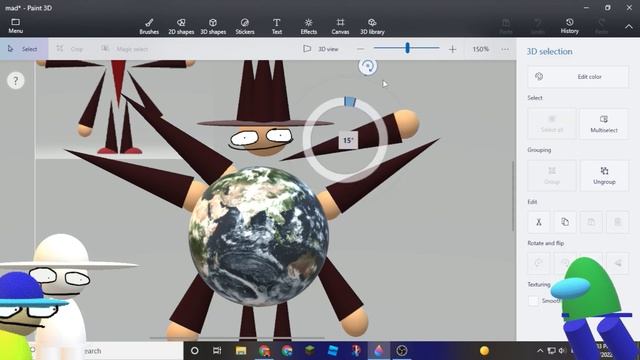
Task: Show hidden system tray icons
Action: [x=540, y=351]
